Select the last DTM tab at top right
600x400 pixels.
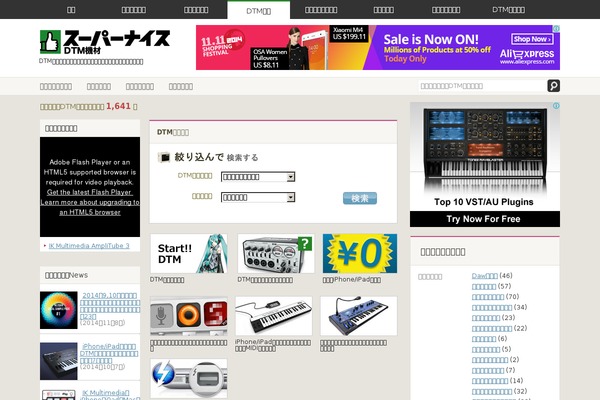point(508,10)
